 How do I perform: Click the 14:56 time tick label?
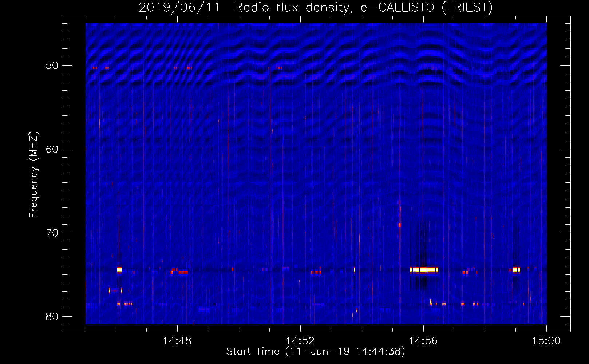(x=423, y=341)
